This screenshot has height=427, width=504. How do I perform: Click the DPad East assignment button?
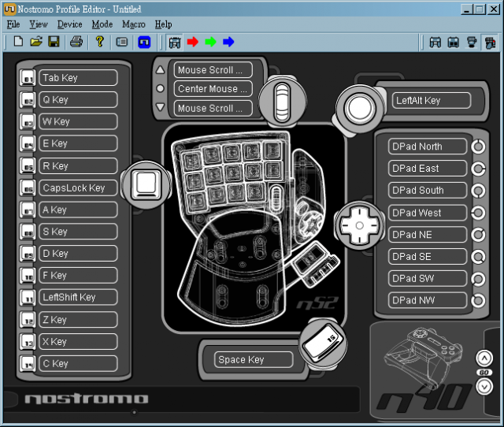point(428,169)
